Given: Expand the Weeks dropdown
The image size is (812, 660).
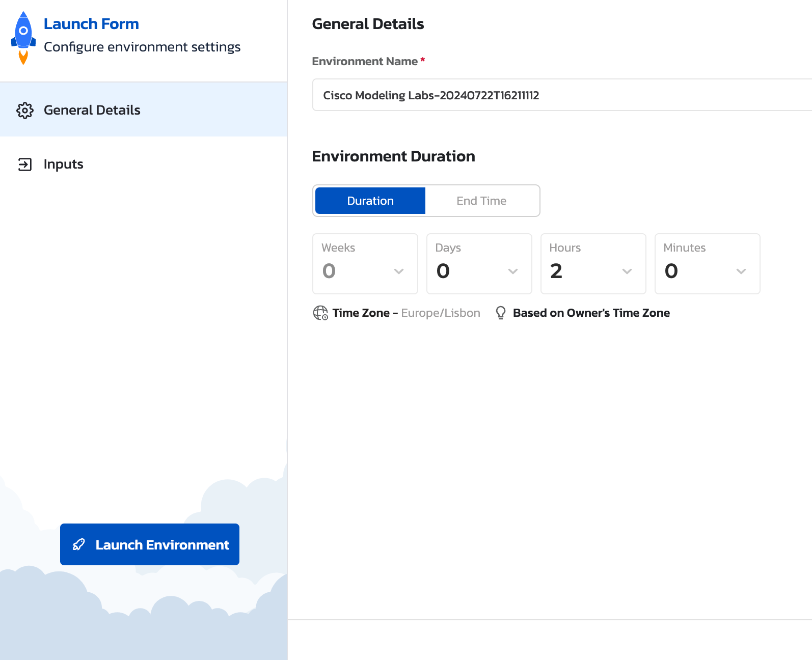Looking at the screenshot, I should pos(365,264).
